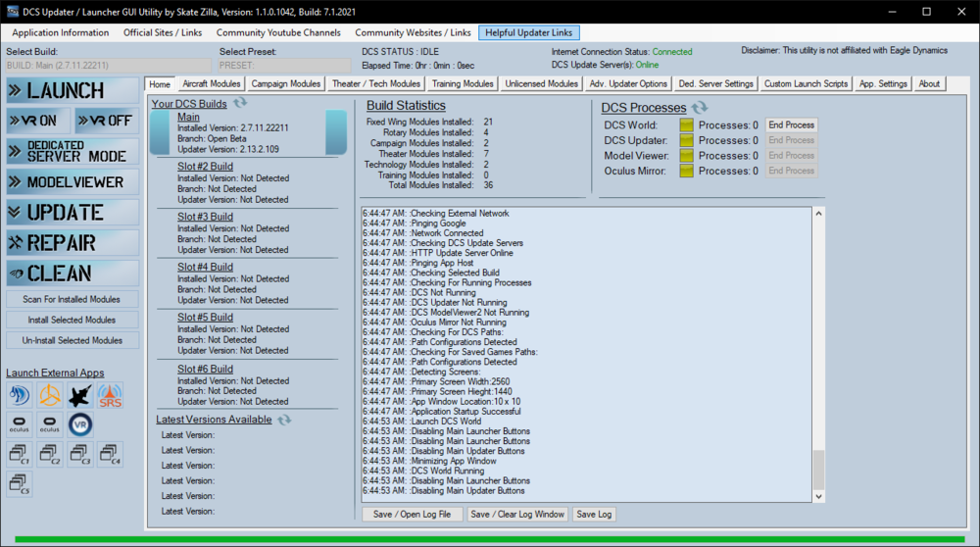Run custom launch script C4 icon

coord(110,454)
